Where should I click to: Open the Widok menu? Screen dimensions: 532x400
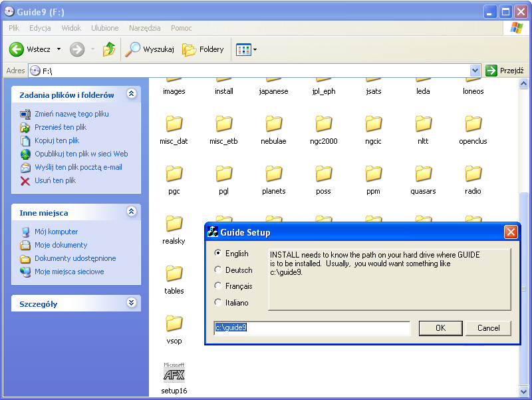click(x=71, y=28)
